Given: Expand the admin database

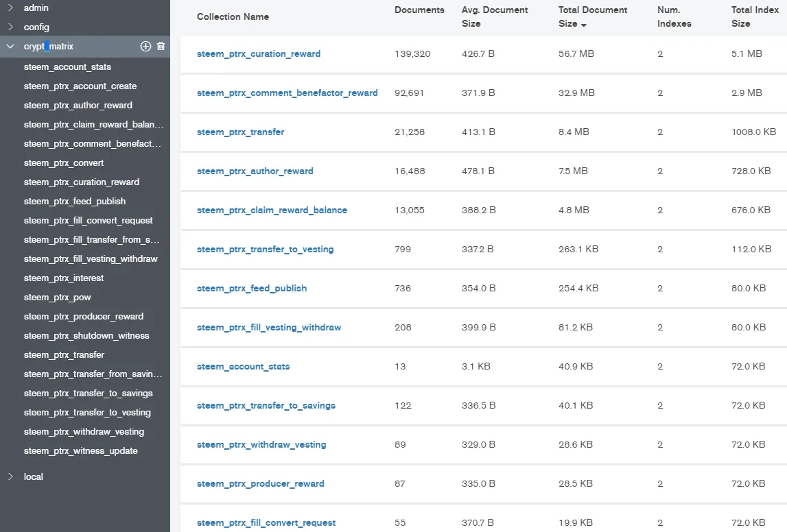Looking at the screenshot, I should click(x=10, y=8).
